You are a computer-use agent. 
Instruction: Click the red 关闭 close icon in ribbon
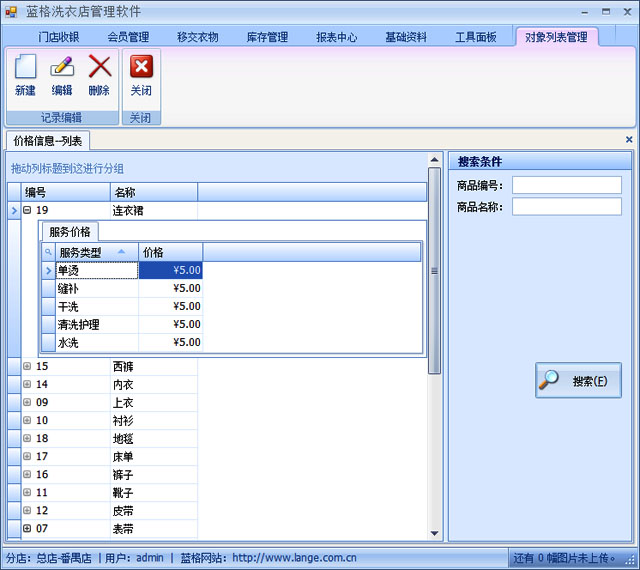pyautogui.click(x=141, y=66)
